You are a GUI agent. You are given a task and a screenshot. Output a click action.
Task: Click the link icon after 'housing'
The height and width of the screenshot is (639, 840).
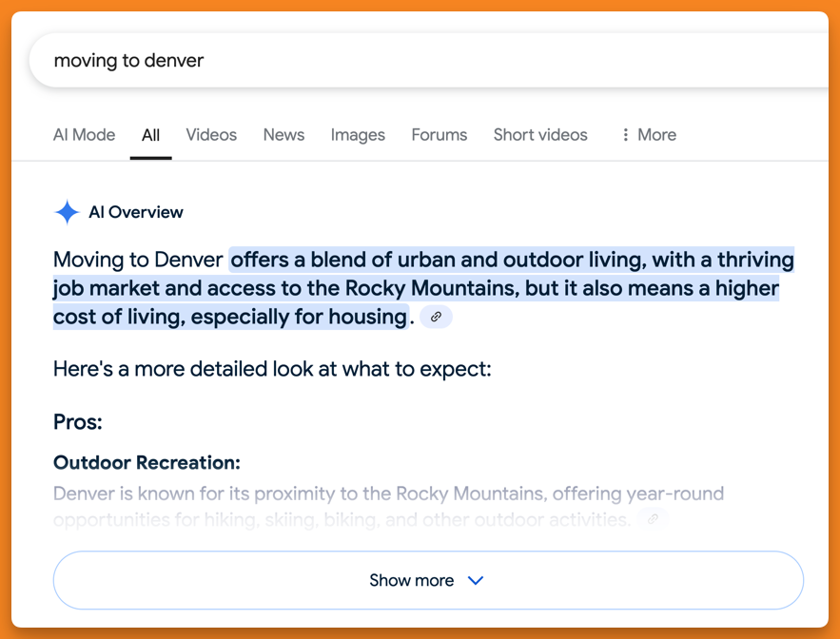436,317
